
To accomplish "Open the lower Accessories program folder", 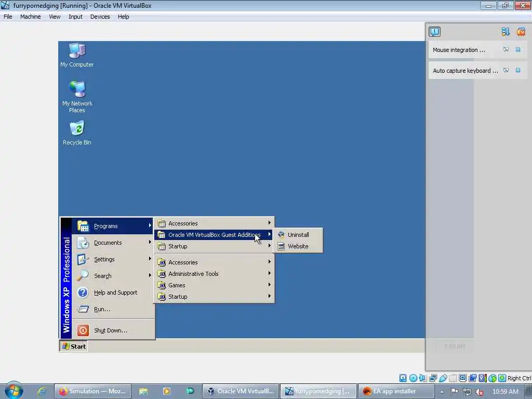I will (x=214, y=262).
